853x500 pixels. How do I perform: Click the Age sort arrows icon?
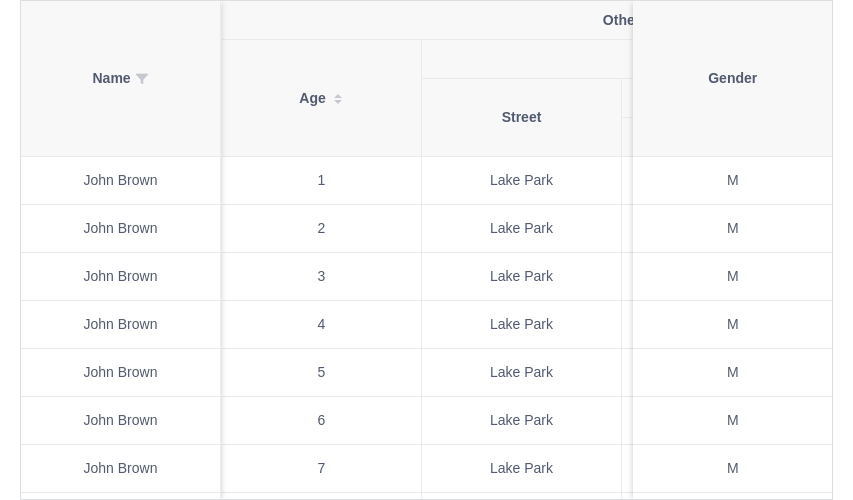click(x=338, y=98)
